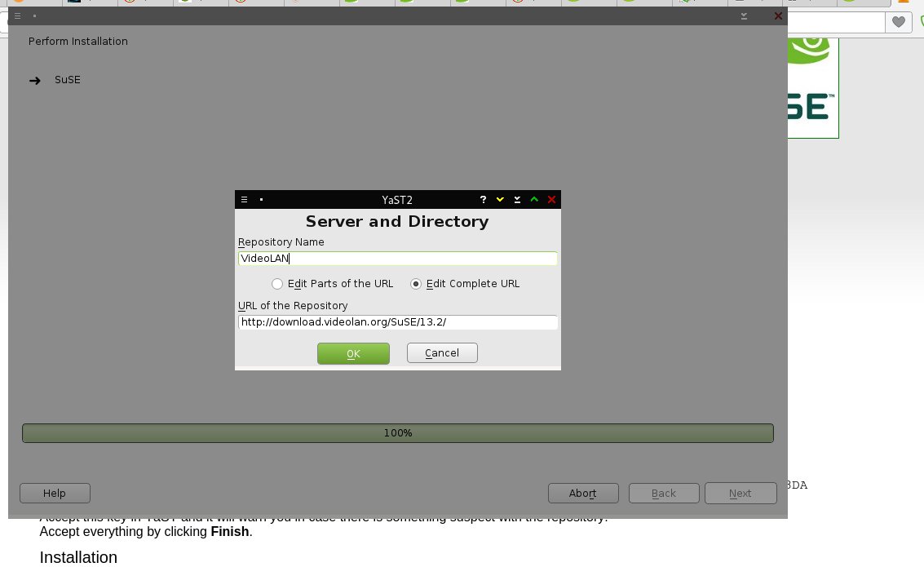Click the bold Finish word on the webpage

[x=229, y=532]
